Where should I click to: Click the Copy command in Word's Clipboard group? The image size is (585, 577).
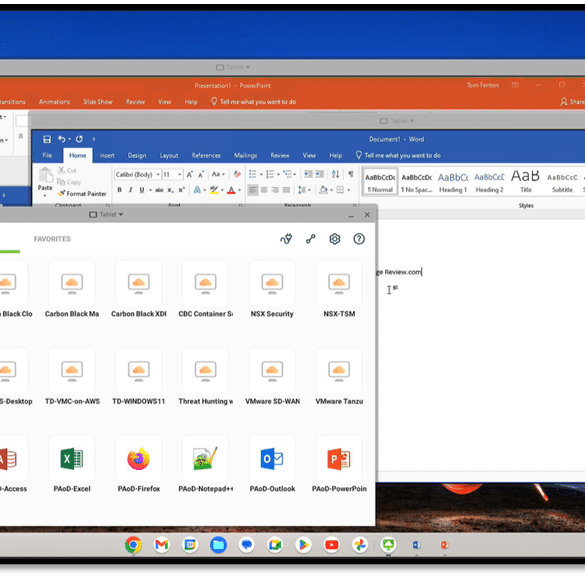pos(69,182)
